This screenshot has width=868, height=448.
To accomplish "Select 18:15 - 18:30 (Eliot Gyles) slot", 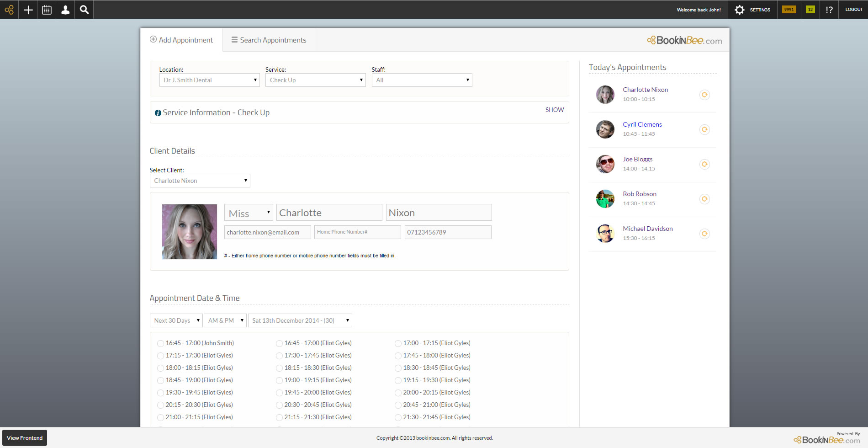I will [279, 368].
